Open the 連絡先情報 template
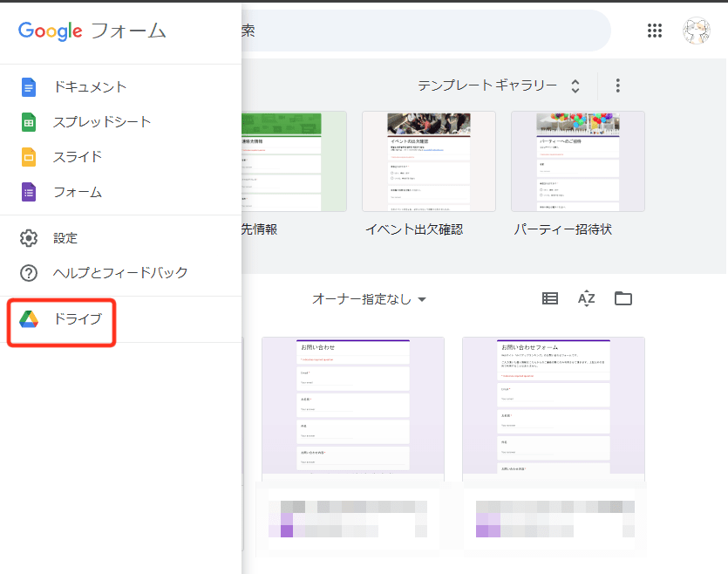This screenshot has width=728, height=574. click(288, 161)
